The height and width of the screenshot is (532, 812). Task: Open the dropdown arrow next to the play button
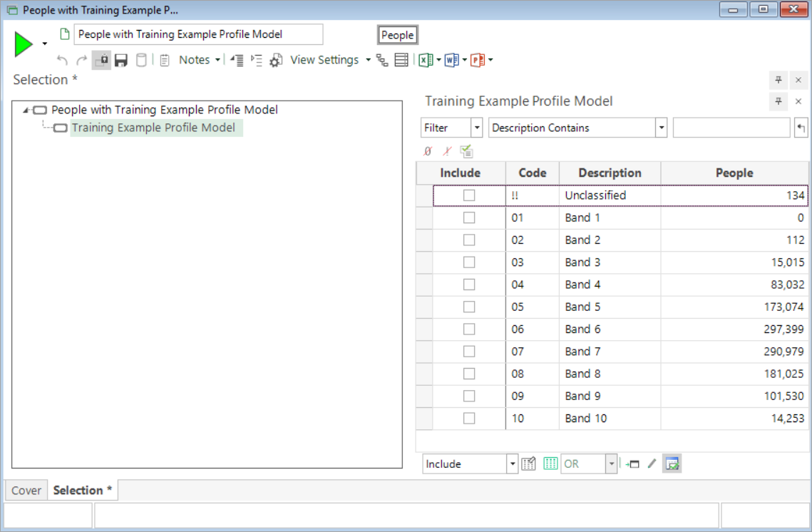pyautogui.click(x=45, y=44)
